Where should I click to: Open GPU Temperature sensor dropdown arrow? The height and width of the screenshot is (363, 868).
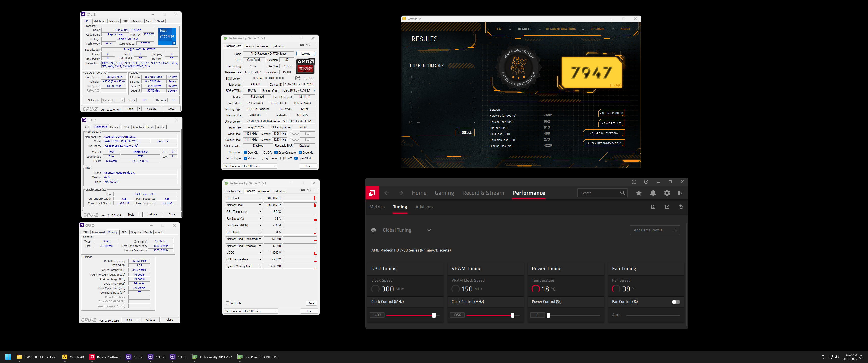(260, 212)
